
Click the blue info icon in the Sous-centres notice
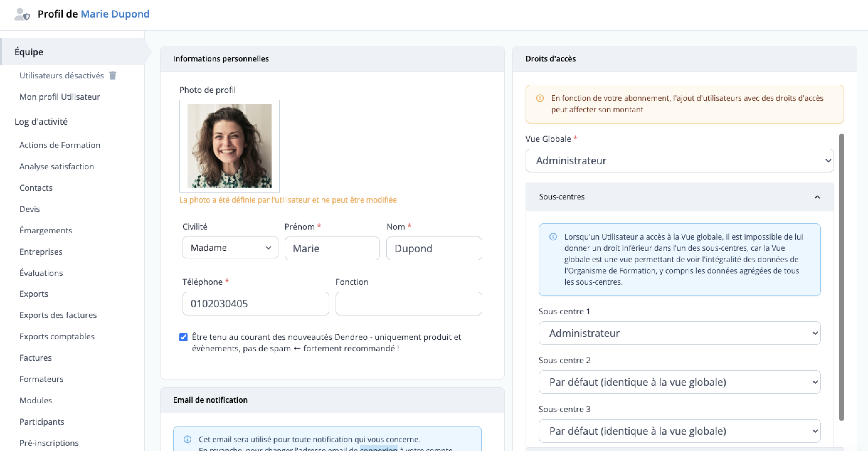(x=553, y=237)
